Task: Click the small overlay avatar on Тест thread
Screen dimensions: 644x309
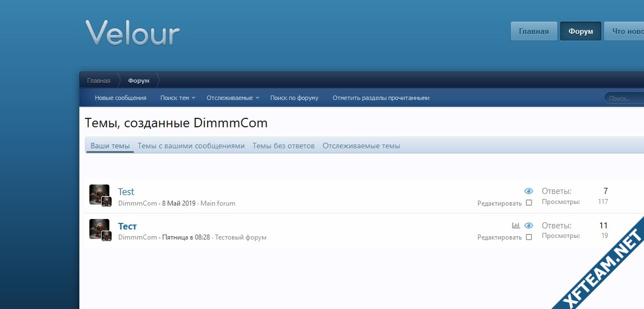Action: coord(107,236)
